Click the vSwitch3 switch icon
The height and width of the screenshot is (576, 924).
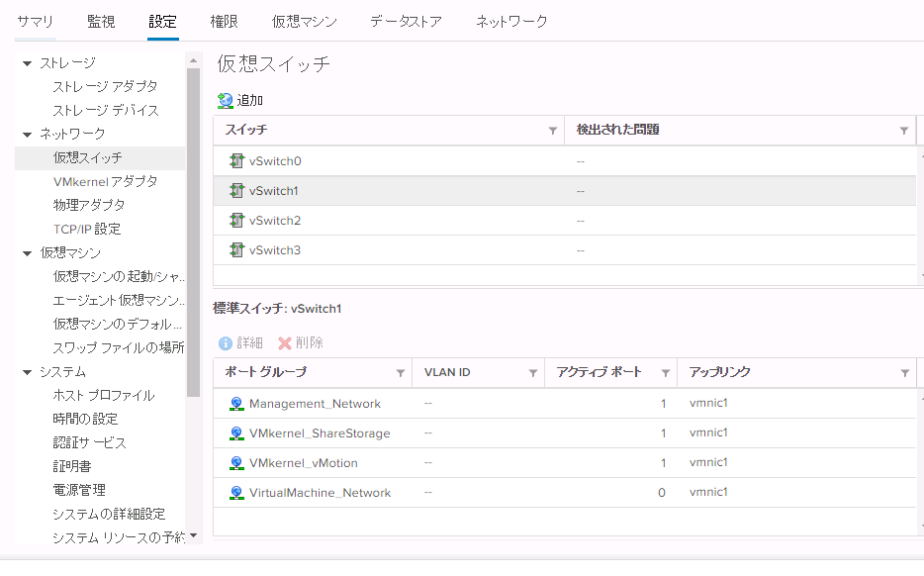[x=236, y=249]
